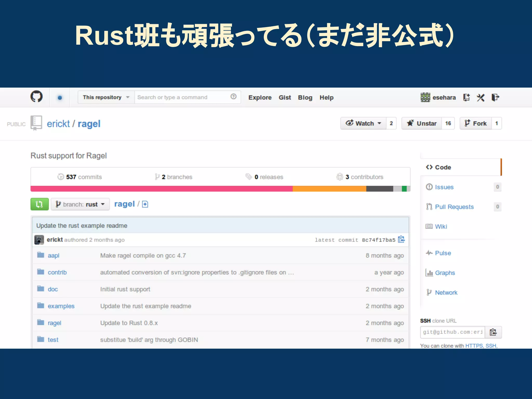Open esehara username link
532x399 pixels.
tap(444, 98)
